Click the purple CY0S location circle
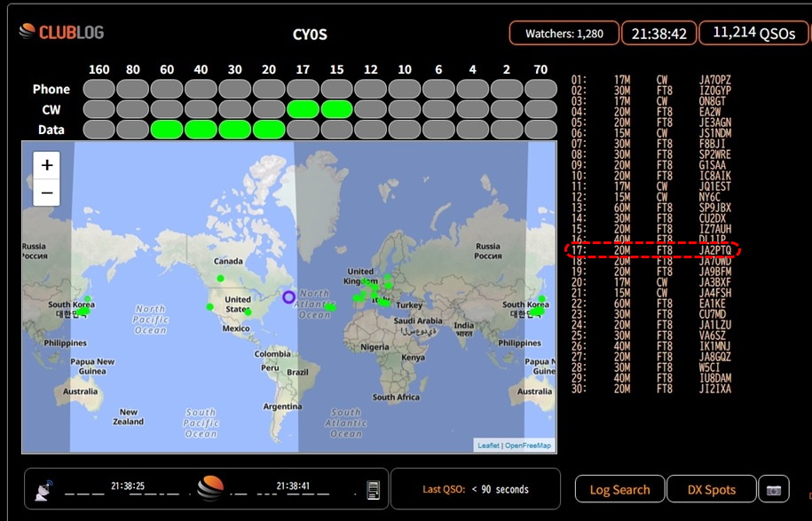This screenshot has height=521, width=812. tap(288, 297)
